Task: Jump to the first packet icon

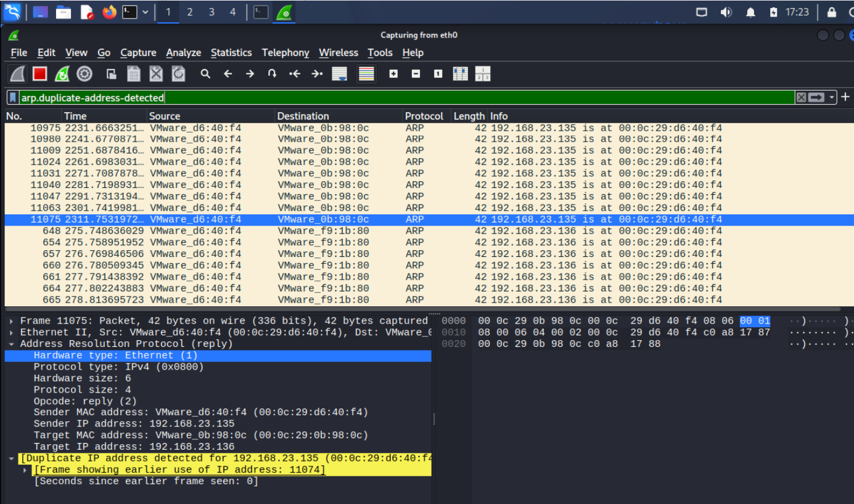Action: [x=295, y=74]
